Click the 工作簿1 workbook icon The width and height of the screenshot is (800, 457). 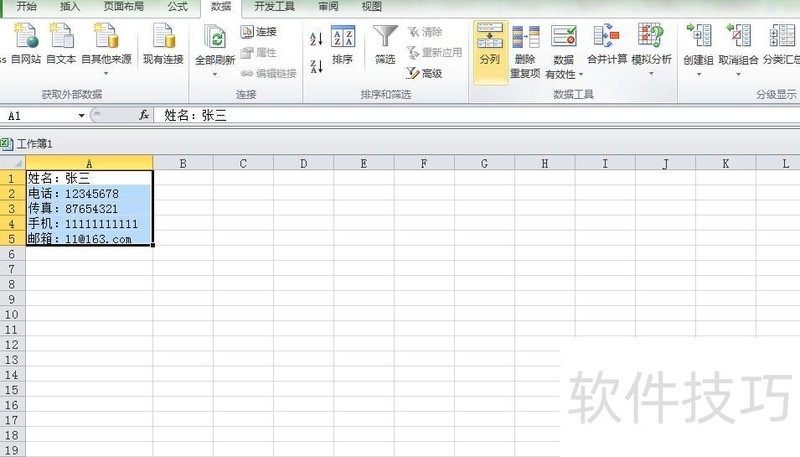pyautogui.click(x=7, y=143)
